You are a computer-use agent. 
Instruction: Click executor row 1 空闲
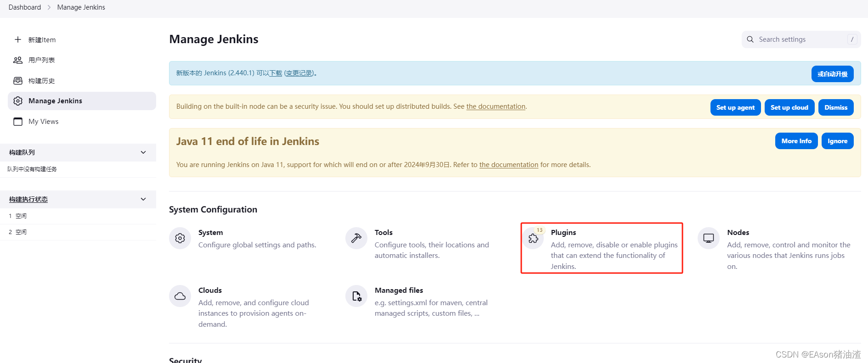78,216
